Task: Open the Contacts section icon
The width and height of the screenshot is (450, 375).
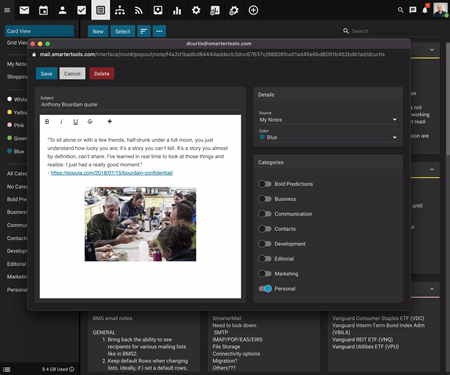Action: [62, 10]
